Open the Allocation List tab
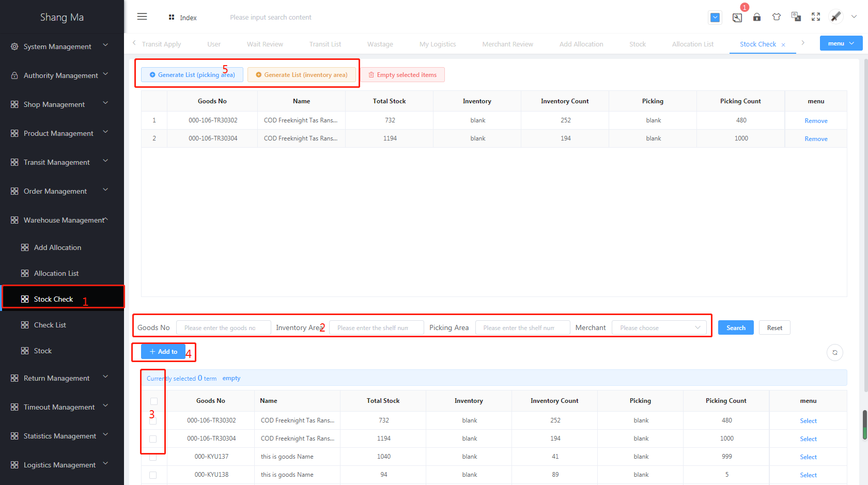Screen dimensions: 868x485 tap(693, 44)
